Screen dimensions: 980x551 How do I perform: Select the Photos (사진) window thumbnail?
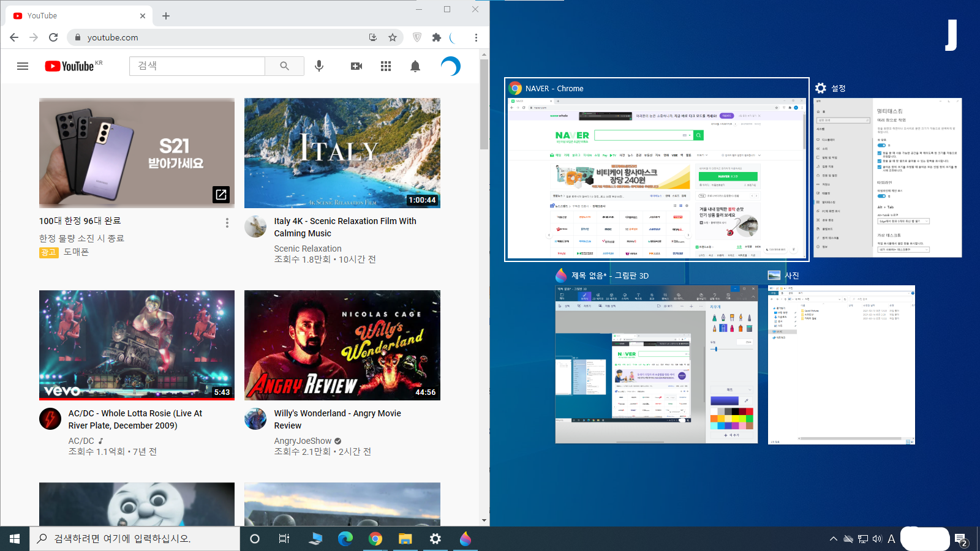842,364
